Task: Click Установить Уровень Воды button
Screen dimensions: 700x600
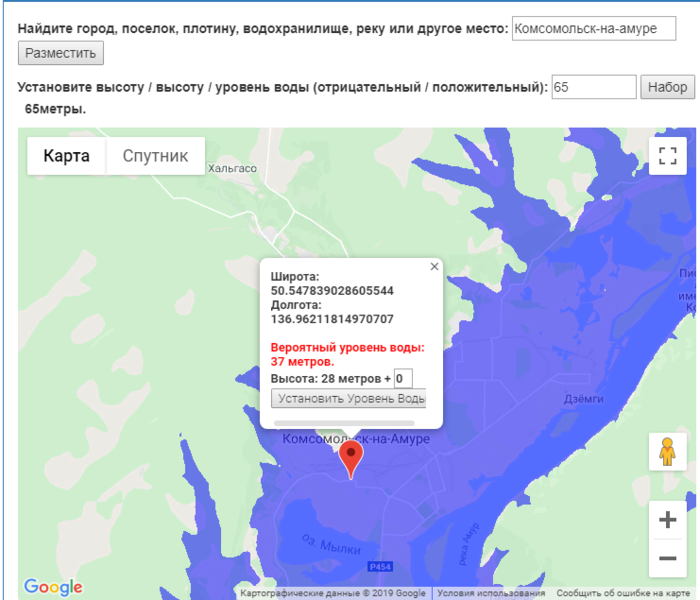Action: pos(349,398)
